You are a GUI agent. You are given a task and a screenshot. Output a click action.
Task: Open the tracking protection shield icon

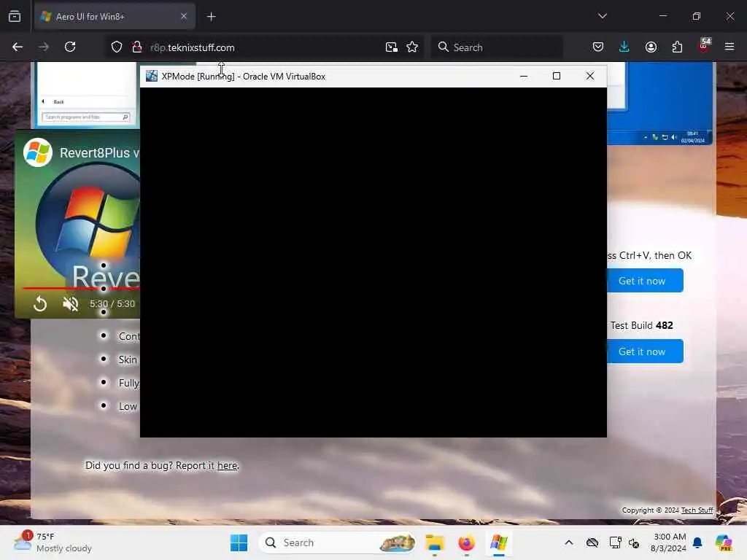[x=117, y=47]
